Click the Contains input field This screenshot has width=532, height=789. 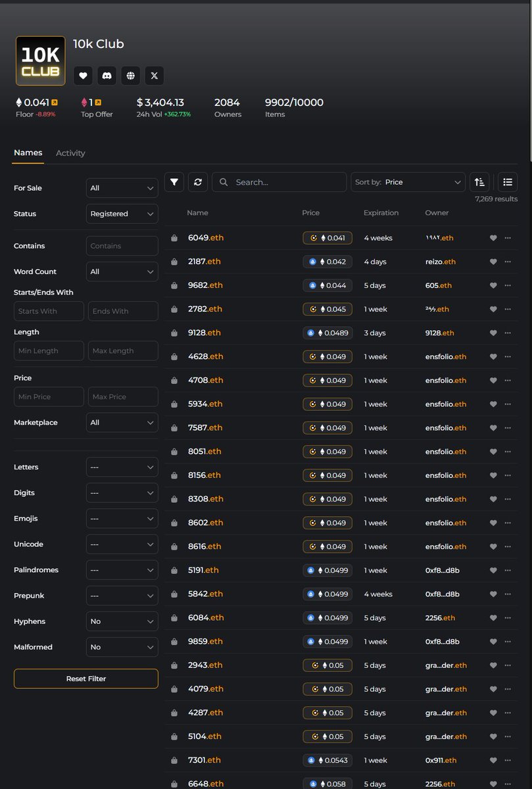[122, 246]
